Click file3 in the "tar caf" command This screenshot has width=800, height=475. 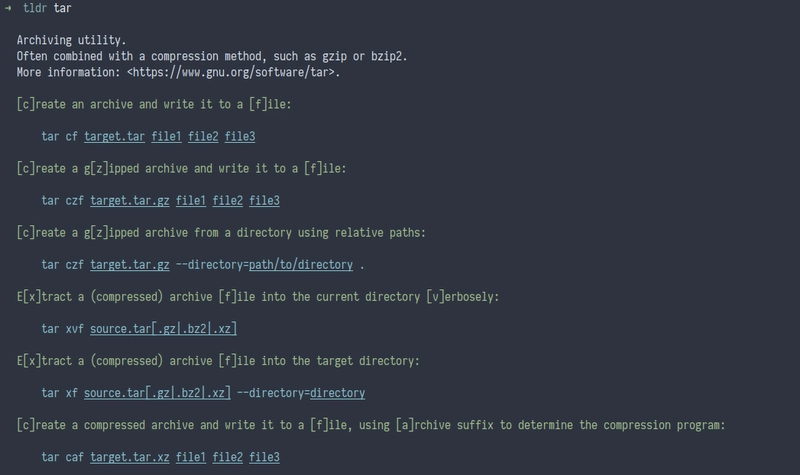pyautogui.click(x=264, y=457)
